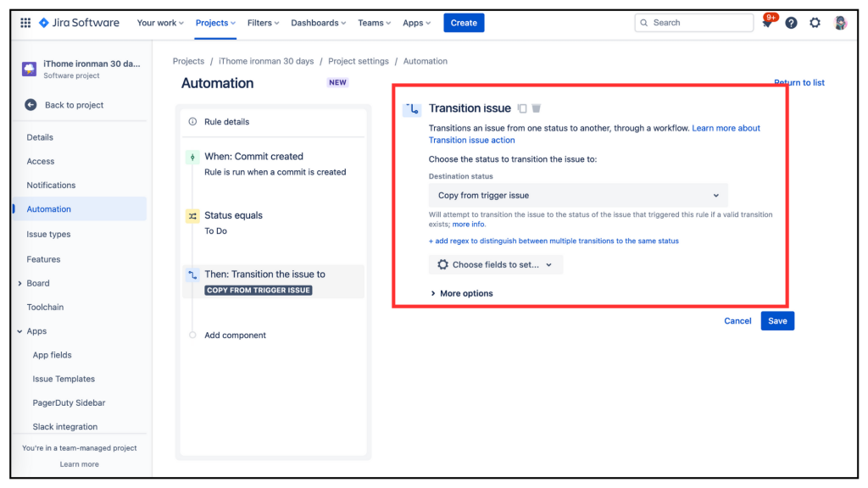Click the Status equals condition icon
The height and width of the screenshot is (488, 868).
point(192,216)
